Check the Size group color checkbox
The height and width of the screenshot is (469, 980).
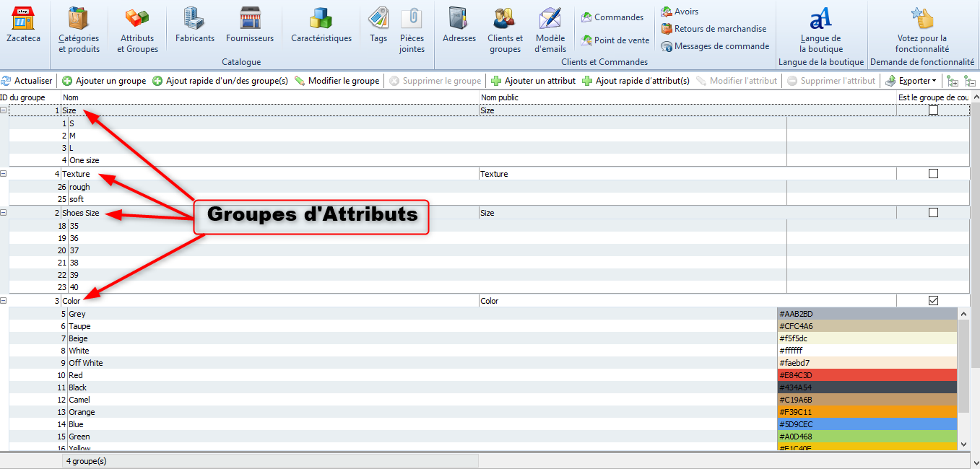pos(933,110)
